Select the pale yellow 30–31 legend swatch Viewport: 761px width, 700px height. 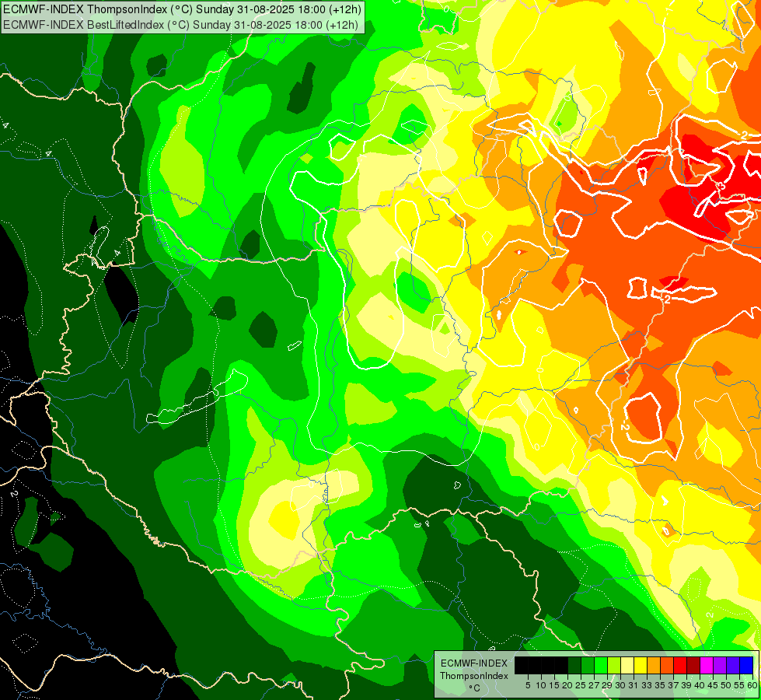coord(627,665)
